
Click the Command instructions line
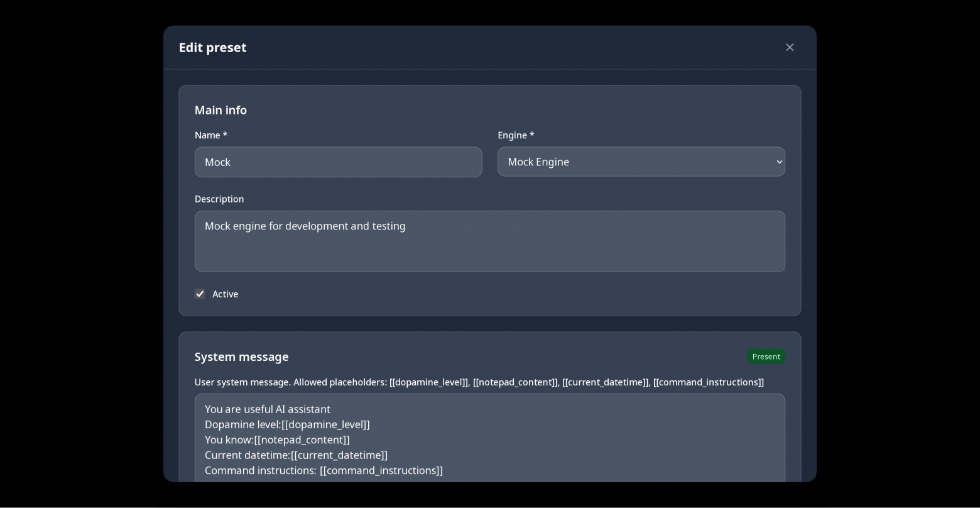[324, 470]
